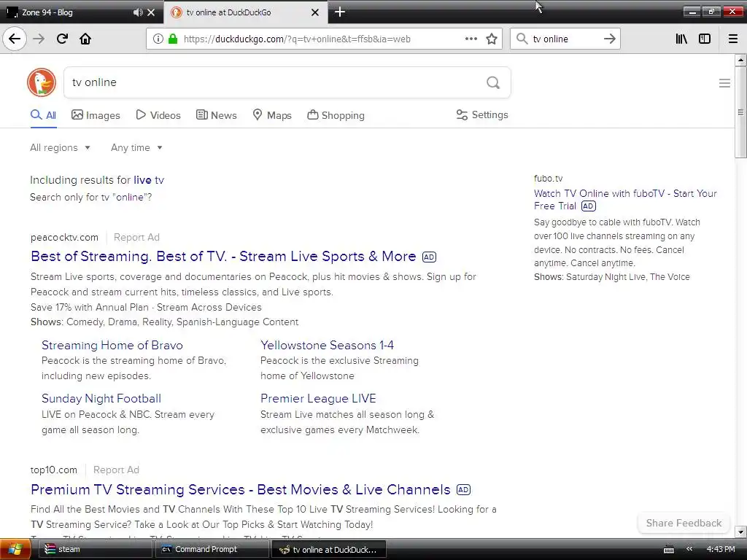Viewport: 747px width, 560px height.
Task: Click the magnifier icon in browser search box
Action: point(522,39)
